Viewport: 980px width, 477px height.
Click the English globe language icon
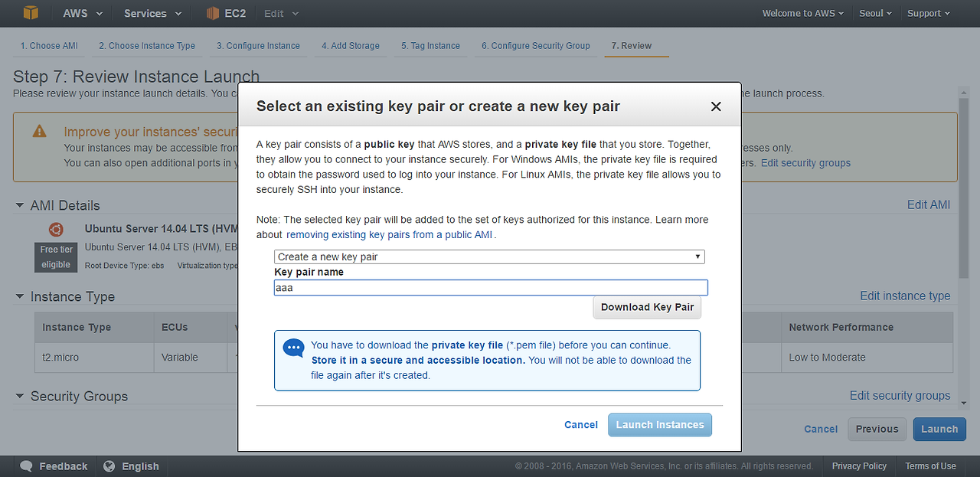tap(109, 466)
